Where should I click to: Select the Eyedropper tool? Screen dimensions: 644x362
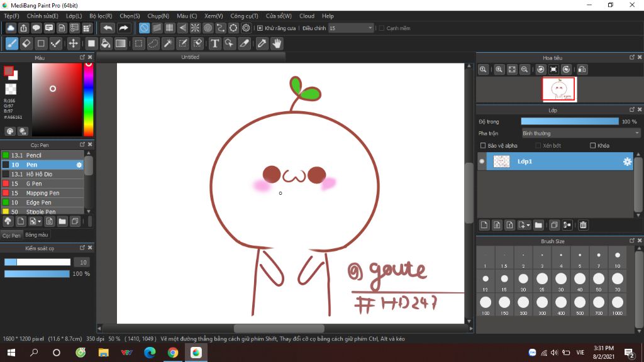[262, 43]
